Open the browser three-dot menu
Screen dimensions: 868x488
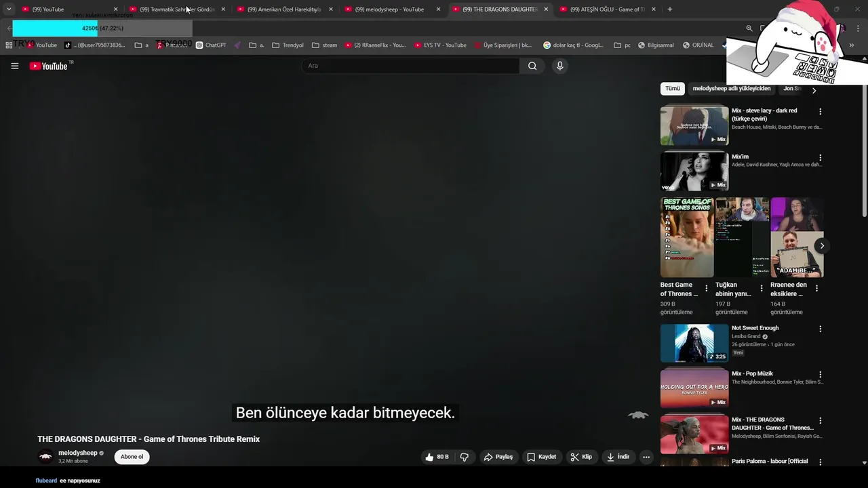pyautogui.click(x=858, y=28)
